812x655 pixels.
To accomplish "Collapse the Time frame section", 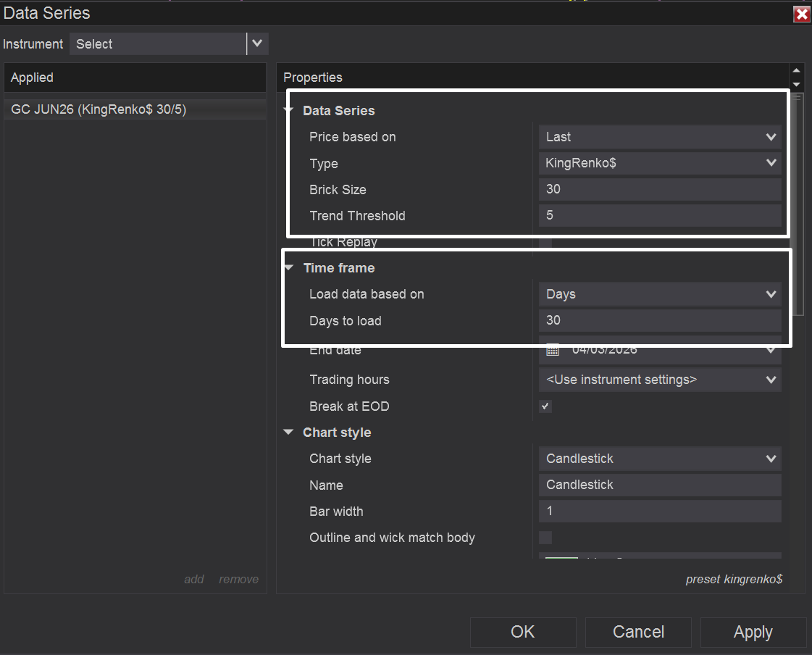I will (289, 268).
